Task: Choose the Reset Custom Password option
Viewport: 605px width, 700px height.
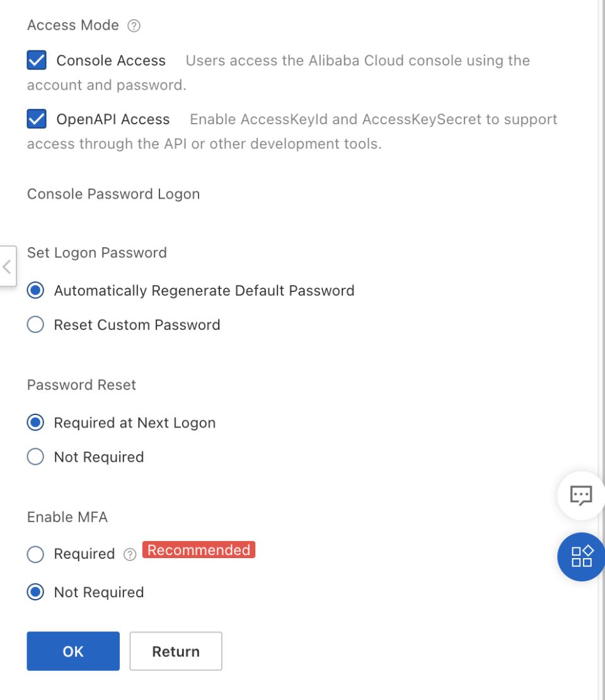Action: (35, 325)
